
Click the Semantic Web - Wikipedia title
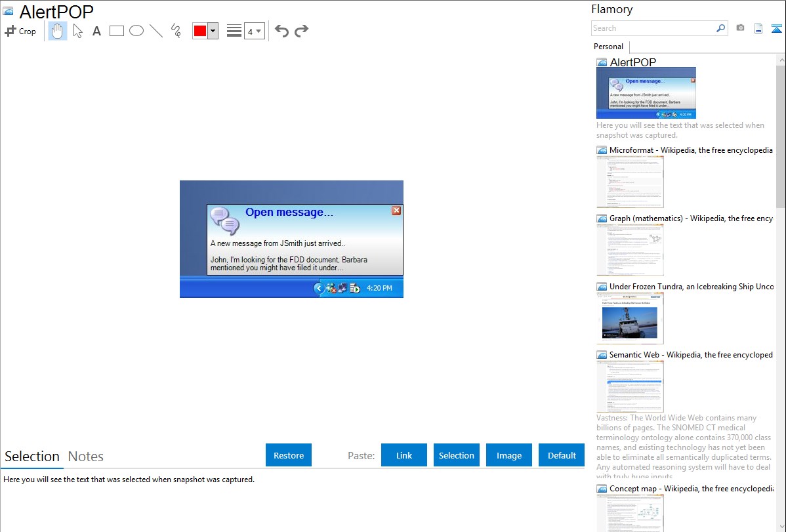(691, 354)
